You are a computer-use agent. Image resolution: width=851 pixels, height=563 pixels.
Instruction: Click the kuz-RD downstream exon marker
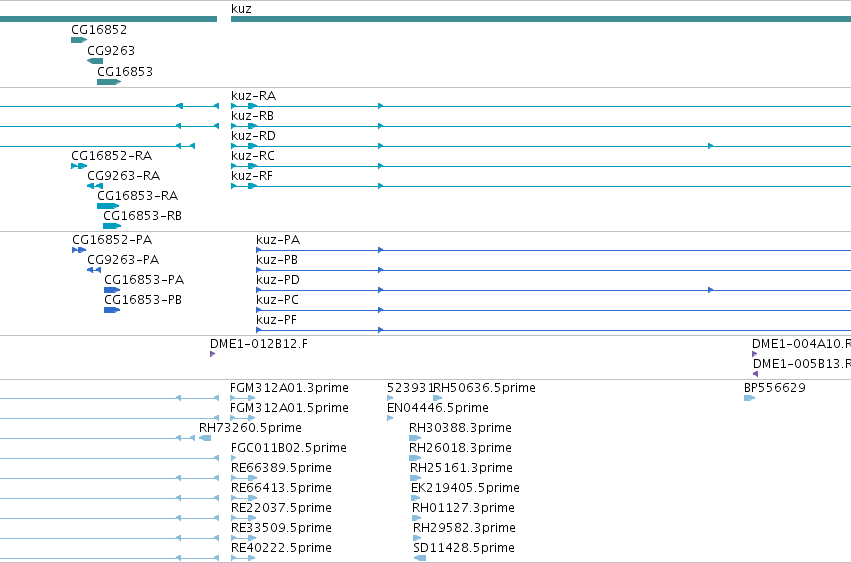pyautogui.click(x=710, y=146)
